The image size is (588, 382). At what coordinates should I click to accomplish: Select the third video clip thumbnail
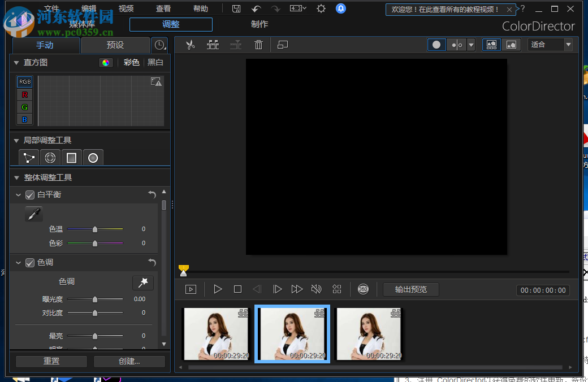[x=369, y=334]
